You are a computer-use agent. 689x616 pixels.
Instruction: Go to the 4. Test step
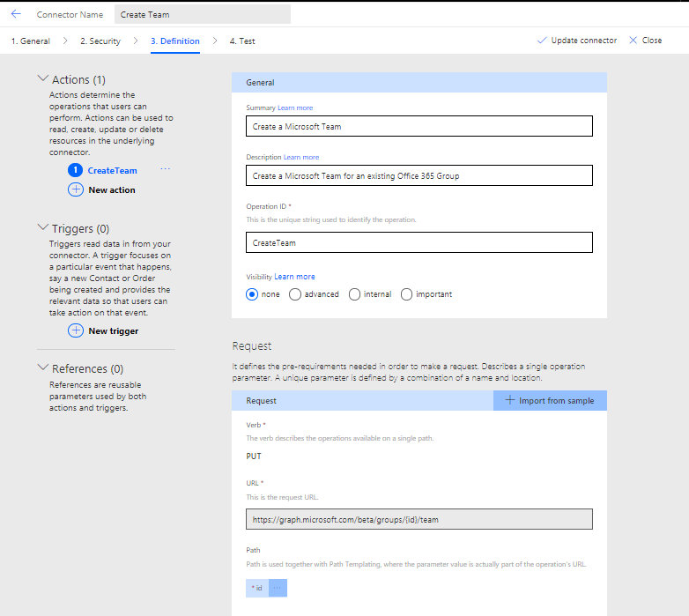(x=242, y=41)
